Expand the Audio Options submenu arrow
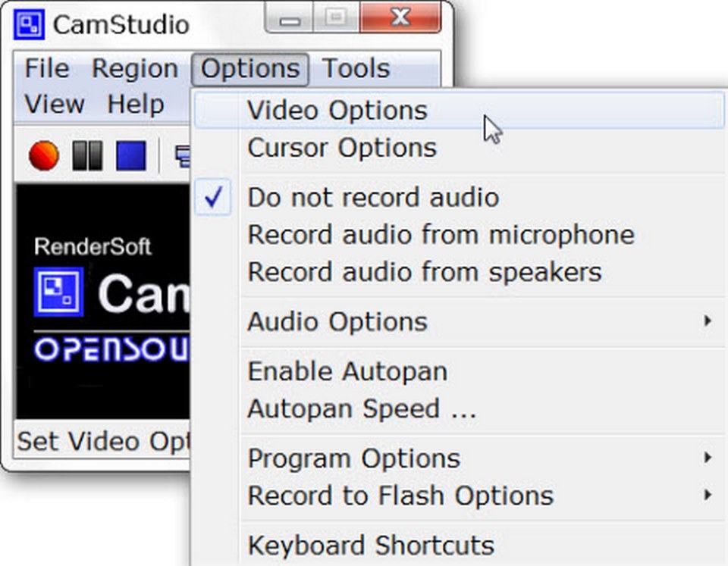 [707, 321]
